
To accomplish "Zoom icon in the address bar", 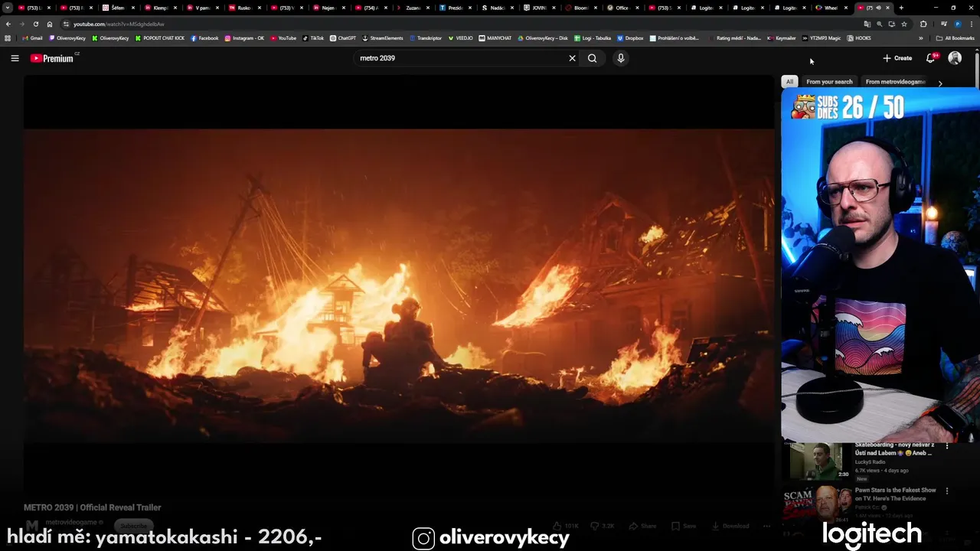I will pos(879,24).
